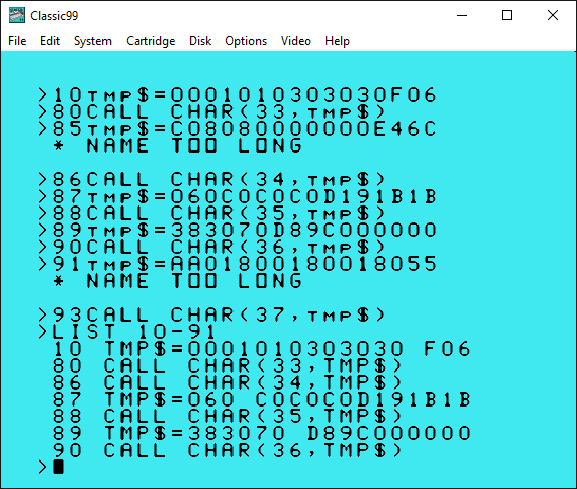Image resolution: width=577 pixels, height=489 pixels.
Task: Click the second NAME TOO LONG error
Action: [x=177, y=281]
